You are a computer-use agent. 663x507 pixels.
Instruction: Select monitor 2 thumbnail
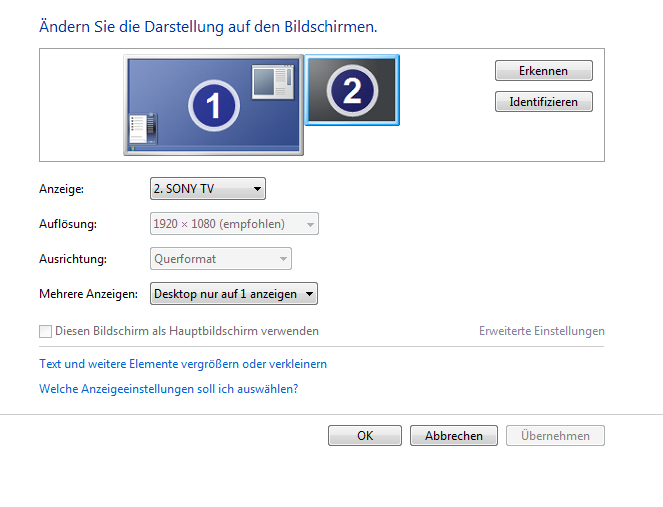tap(352, 90)
